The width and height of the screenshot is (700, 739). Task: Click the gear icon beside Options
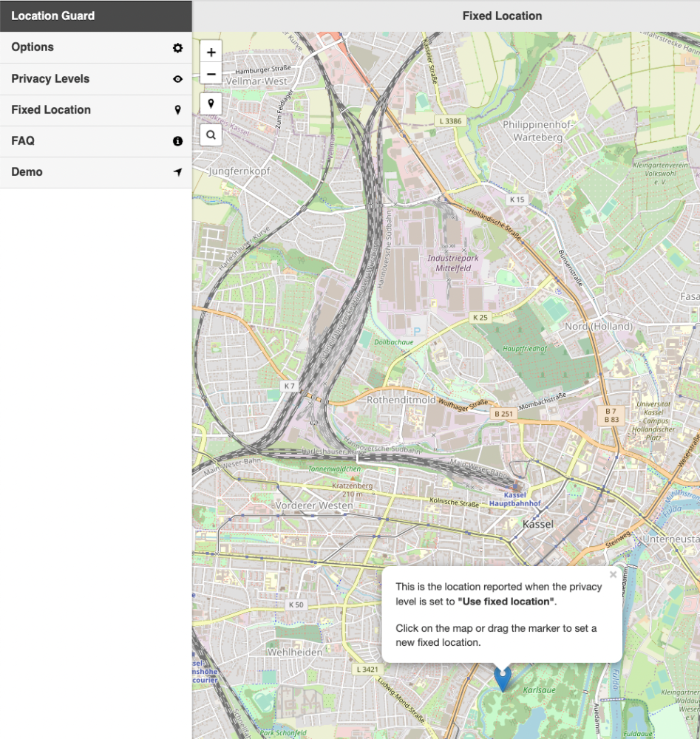pos(177,47)
